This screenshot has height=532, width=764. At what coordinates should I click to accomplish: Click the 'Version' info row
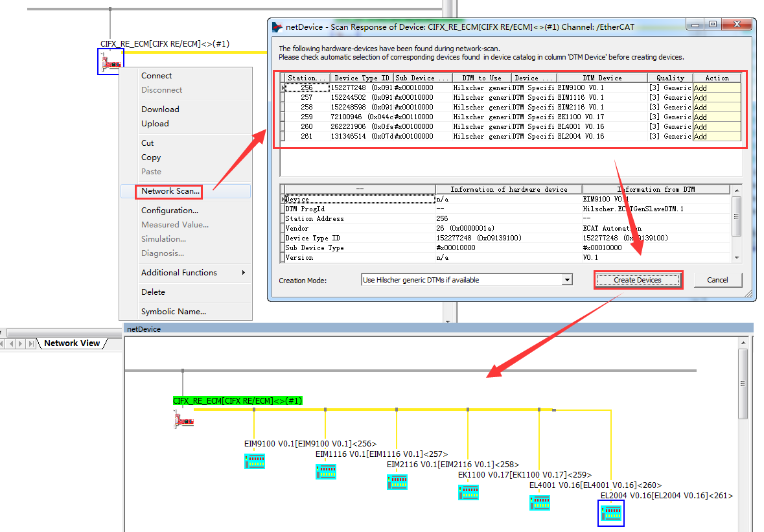click(x=507, y=258)
